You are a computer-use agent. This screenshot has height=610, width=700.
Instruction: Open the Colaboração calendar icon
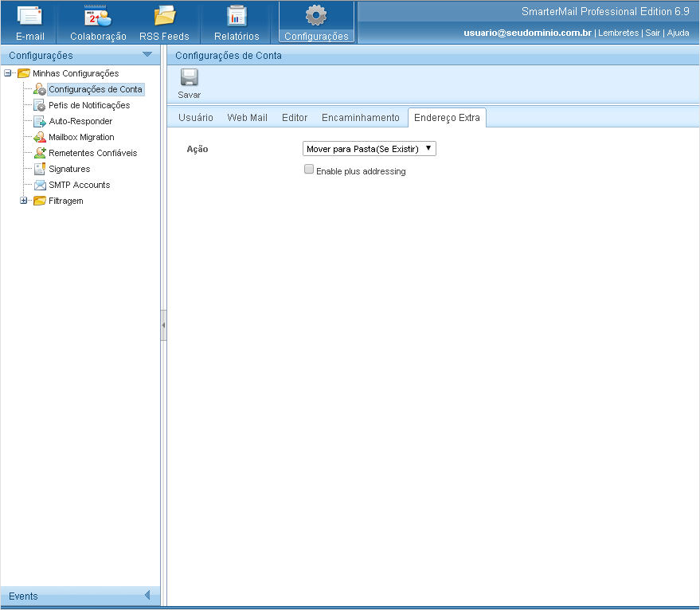pos(98,16)
